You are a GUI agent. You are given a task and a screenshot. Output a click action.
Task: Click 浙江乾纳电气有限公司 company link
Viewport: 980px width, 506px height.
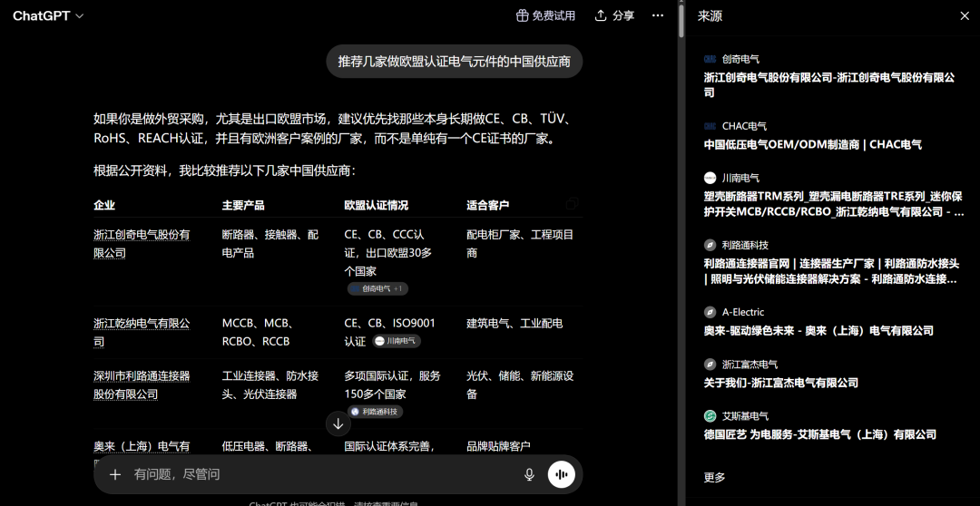142,332
